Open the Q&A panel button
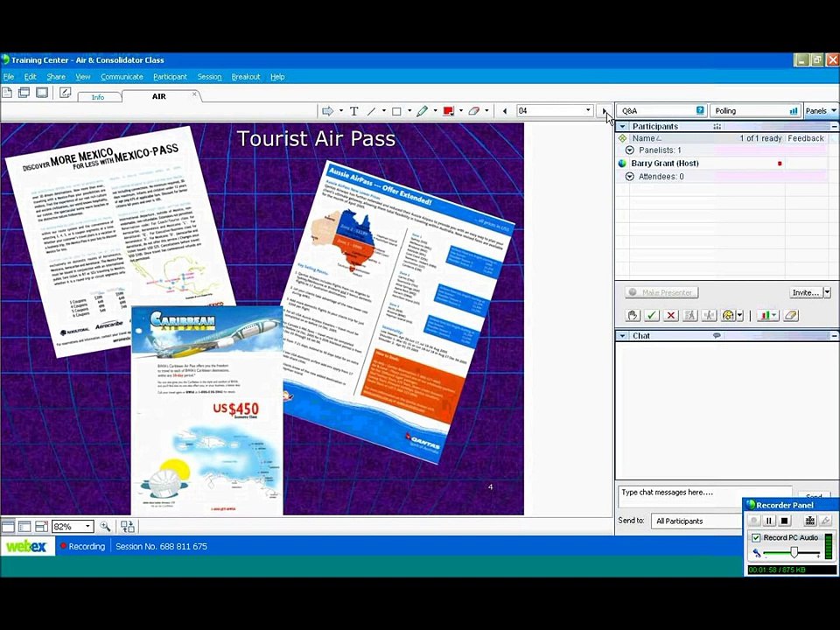The image size is (840, 630). pyautogui.click(x=662, y=111)
